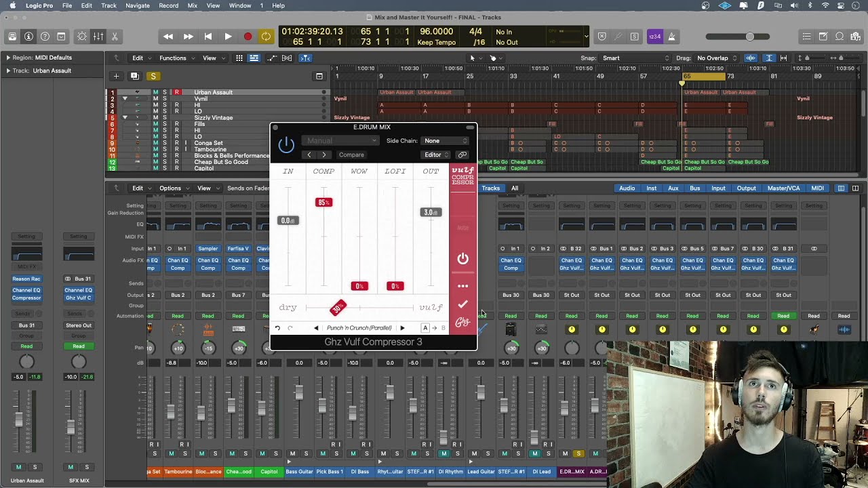This screenshot has height=488, width=868.
Task: Toggle the Smart Controls icon
Action: (82, 37)
